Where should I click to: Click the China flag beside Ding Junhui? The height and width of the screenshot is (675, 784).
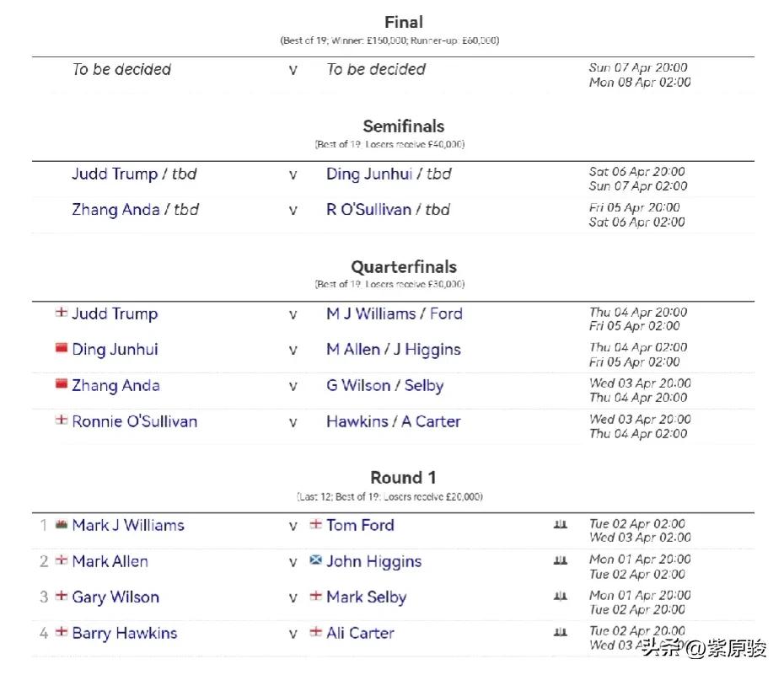[61, 348]
